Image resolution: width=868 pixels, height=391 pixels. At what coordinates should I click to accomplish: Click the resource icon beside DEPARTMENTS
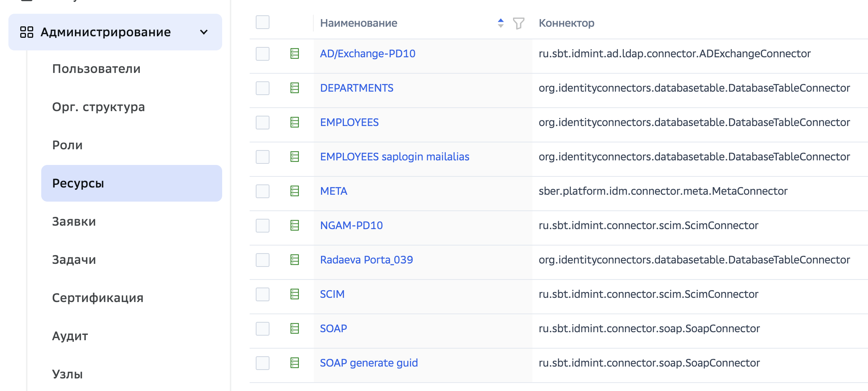click(295, 88)
